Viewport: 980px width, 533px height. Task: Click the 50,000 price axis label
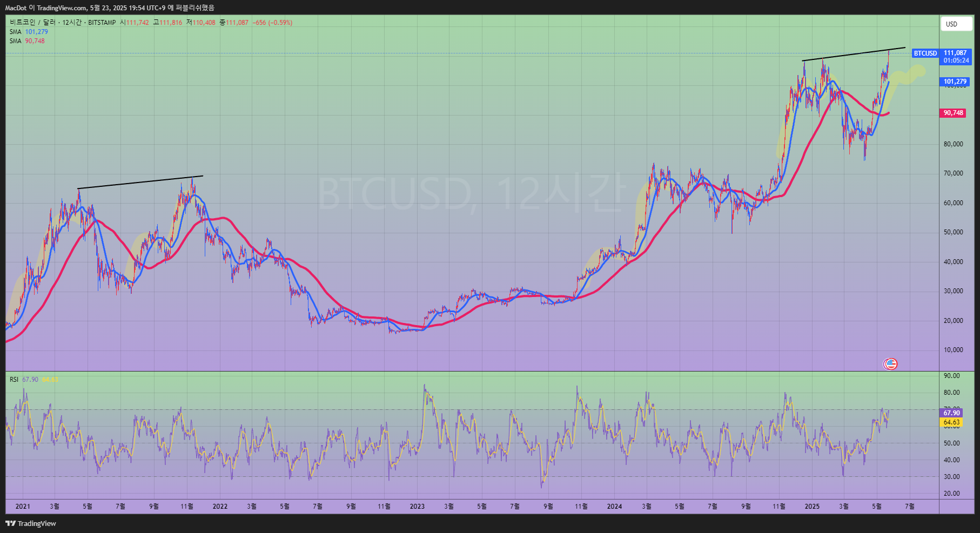click(954, 232)
